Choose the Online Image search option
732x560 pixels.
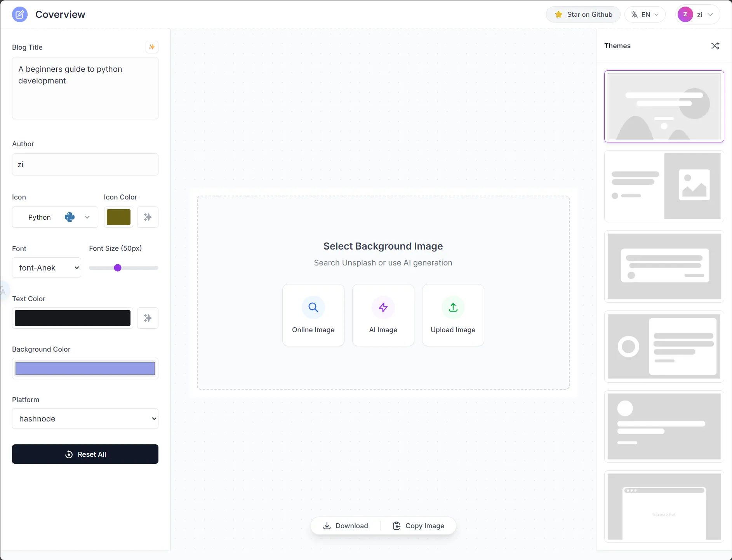pyautogui.click(x=313, y=315)
